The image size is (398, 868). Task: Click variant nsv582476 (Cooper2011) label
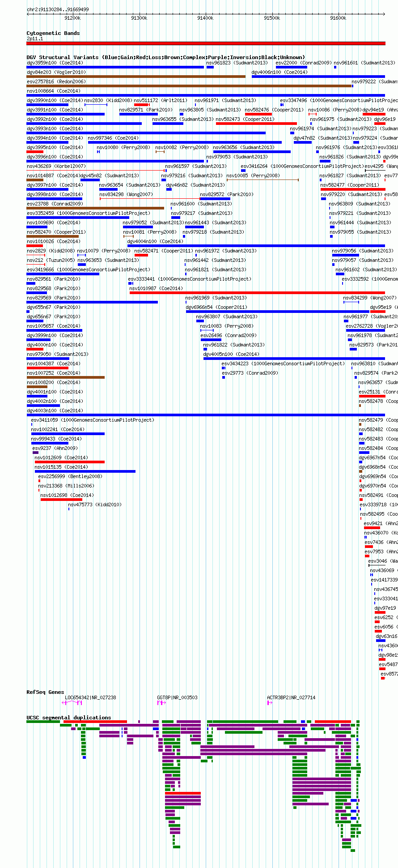(x=274, y=110)
